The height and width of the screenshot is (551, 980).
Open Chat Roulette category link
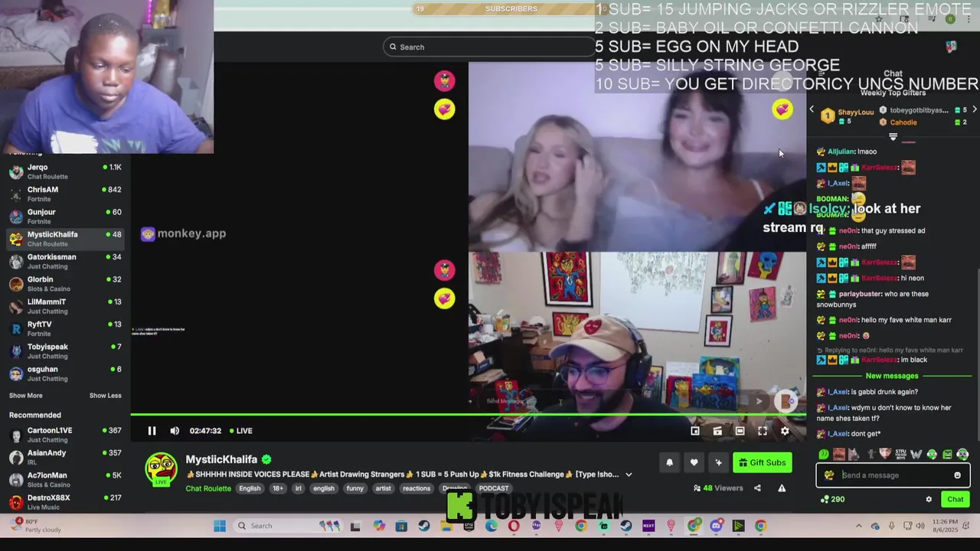(x=208, y=488)
